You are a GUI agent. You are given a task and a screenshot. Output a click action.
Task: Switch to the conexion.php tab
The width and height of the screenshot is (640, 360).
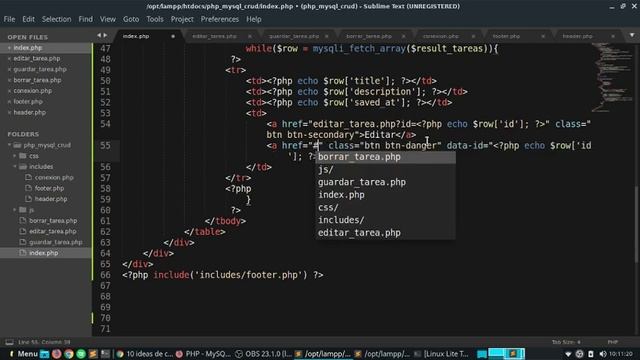tap(440, 36)
